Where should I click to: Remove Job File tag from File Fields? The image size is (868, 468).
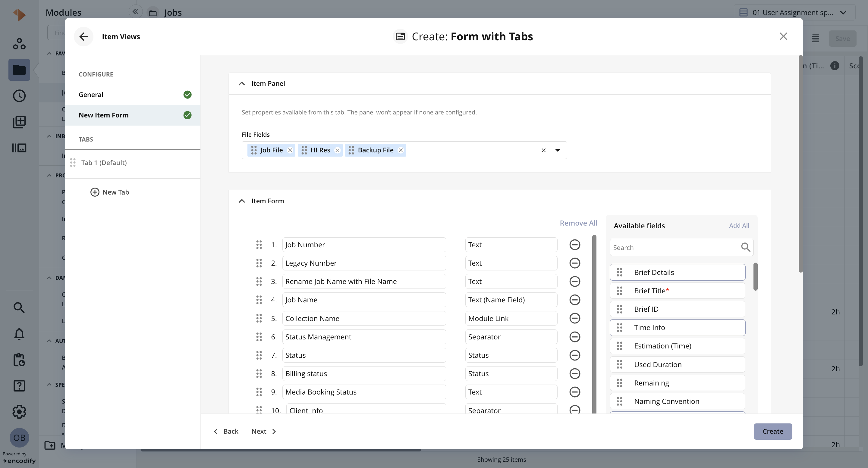click(x=290, y=150)
